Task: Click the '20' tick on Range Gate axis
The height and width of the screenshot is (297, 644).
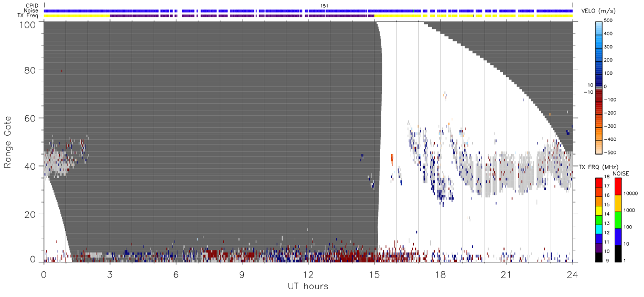Action: click(x=30, y=214)
